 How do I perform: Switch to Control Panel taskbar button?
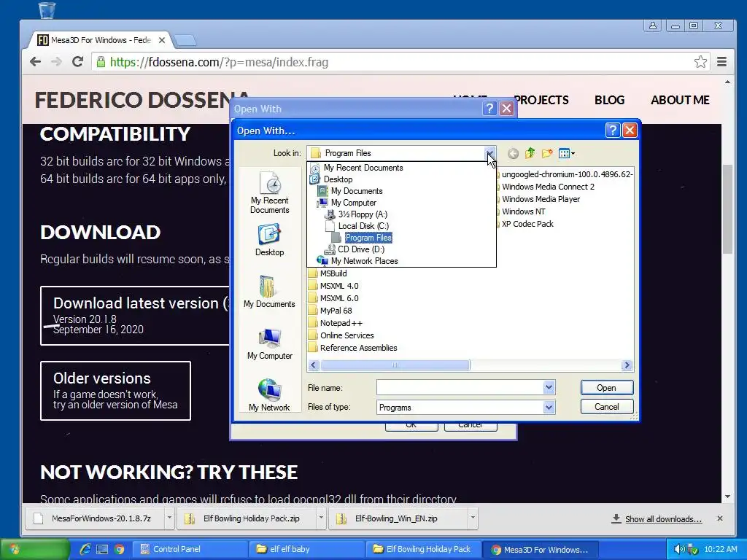(x=190, y=549)
